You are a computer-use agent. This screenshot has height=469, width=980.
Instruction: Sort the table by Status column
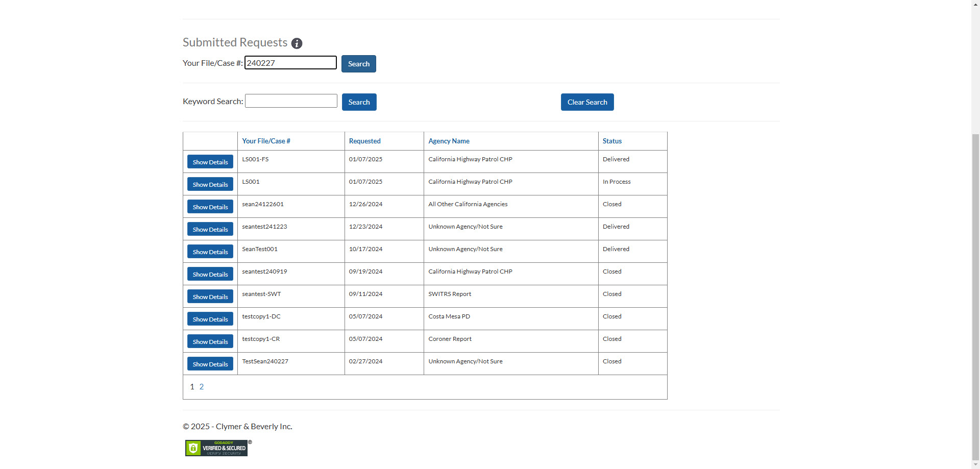[x=611, y=141]
